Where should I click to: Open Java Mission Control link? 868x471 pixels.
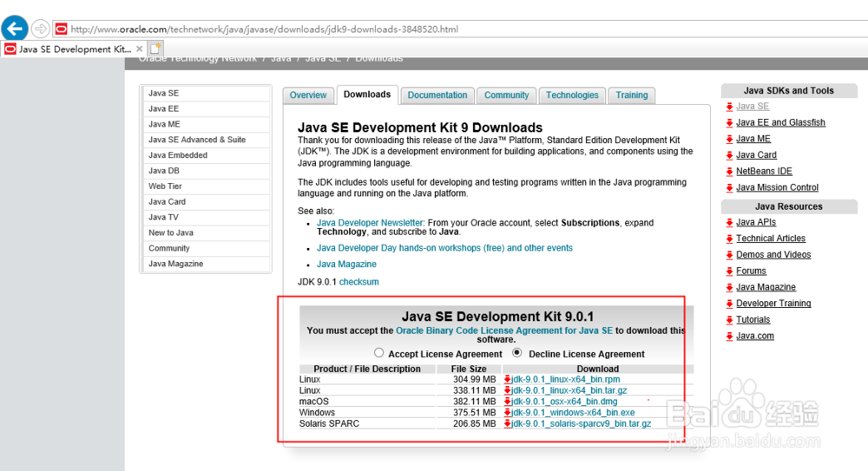click(777, 187)
